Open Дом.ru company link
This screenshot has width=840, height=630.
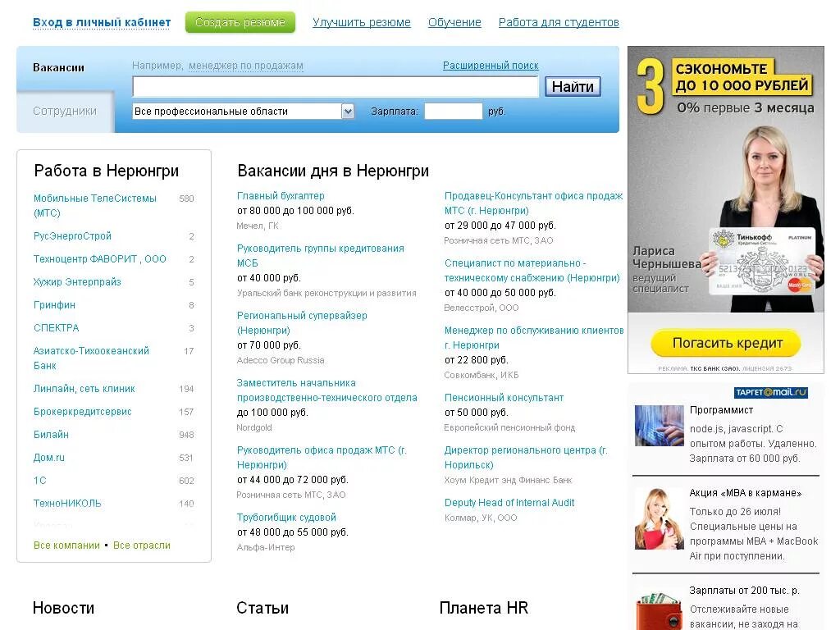[48, 458]
